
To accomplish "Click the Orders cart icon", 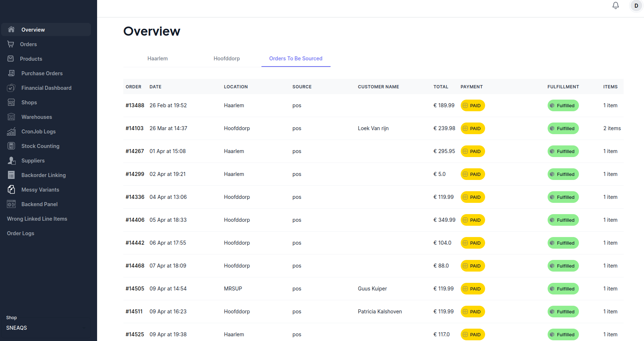I will click(11, 44).
